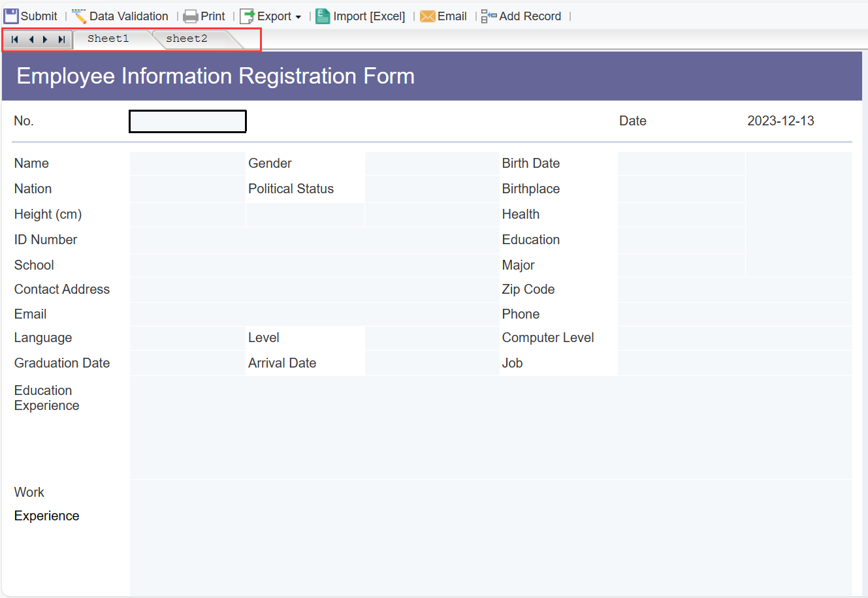Open Email via the envelope icon
This screenshot has width=868, height=598.
pyautogui.click(x=428, y=16)
